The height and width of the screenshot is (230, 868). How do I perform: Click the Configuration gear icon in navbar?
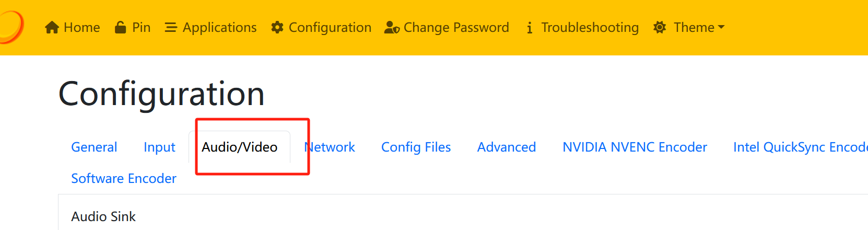277,27
